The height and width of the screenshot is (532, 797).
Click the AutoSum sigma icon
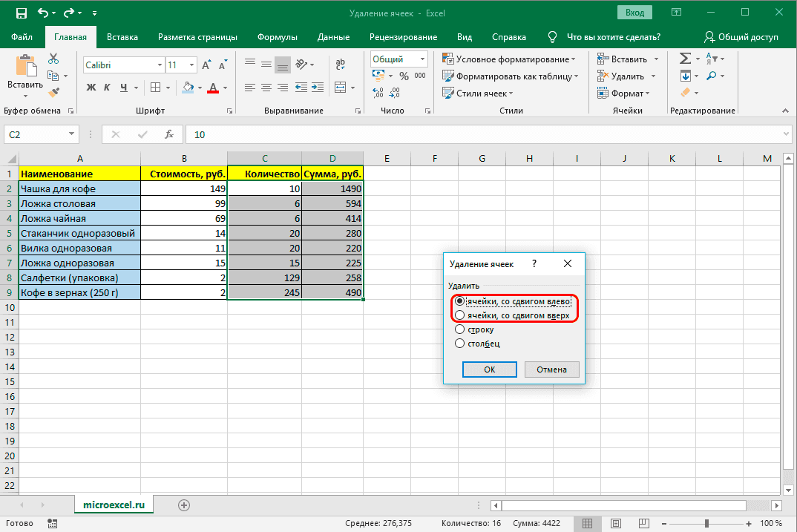click(685, 59)
